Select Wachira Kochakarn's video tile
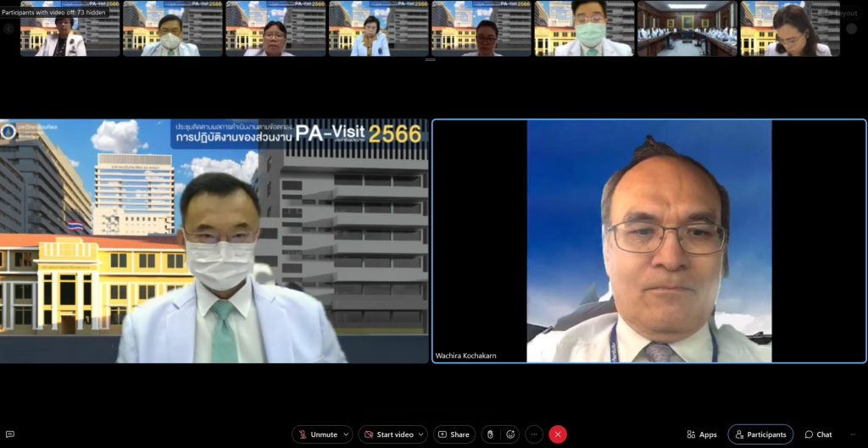The width and height of the screenshot is (868, 448). (x=649, y=241)
